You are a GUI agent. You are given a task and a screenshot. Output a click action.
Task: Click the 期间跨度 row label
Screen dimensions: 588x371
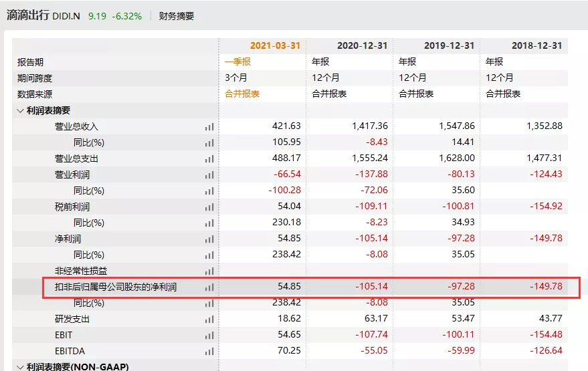pos(35,78)
